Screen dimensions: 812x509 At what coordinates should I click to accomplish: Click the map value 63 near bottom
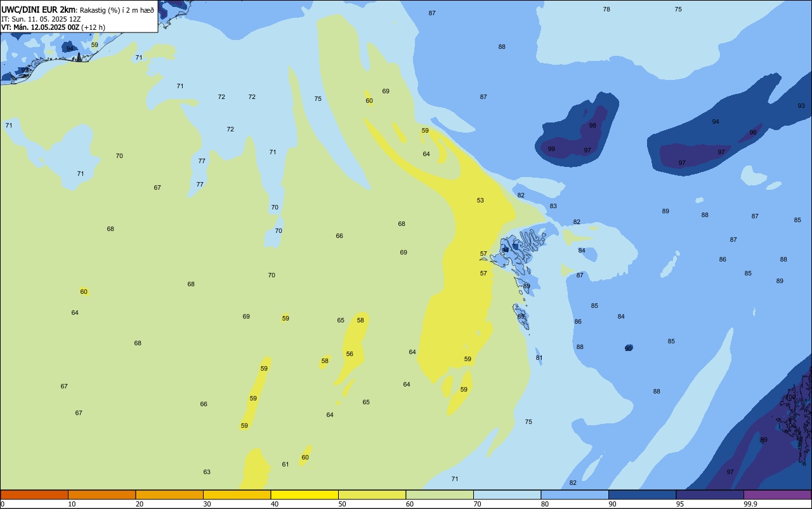pyautogui.click(x=207, y=472)
